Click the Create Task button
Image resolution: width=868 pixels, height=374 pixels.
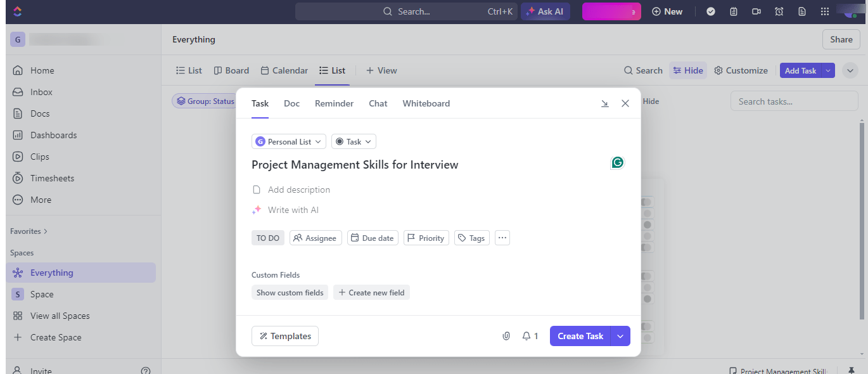[580, 336]
